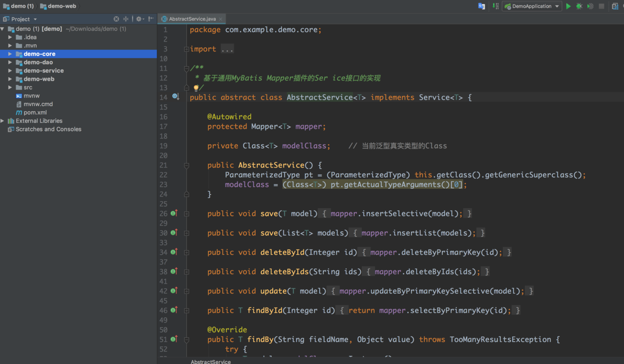Hide the Project tool window
624x364 pixels.
tap(151, 19)
